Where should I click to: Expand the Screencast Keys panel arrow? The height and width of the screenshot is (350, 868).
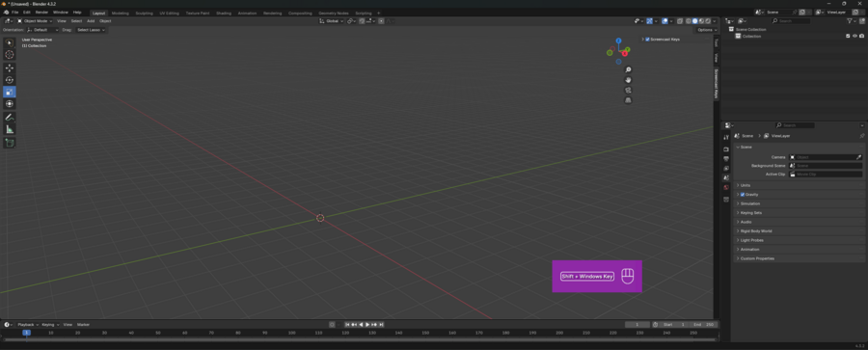pyautogui.click(x=643, y=40)
